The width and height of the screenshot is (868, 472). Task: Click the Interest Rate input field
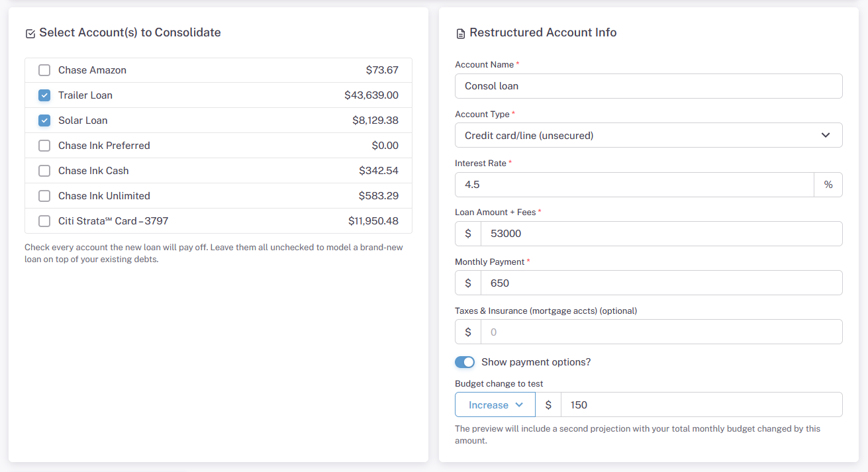pos(634,185)
